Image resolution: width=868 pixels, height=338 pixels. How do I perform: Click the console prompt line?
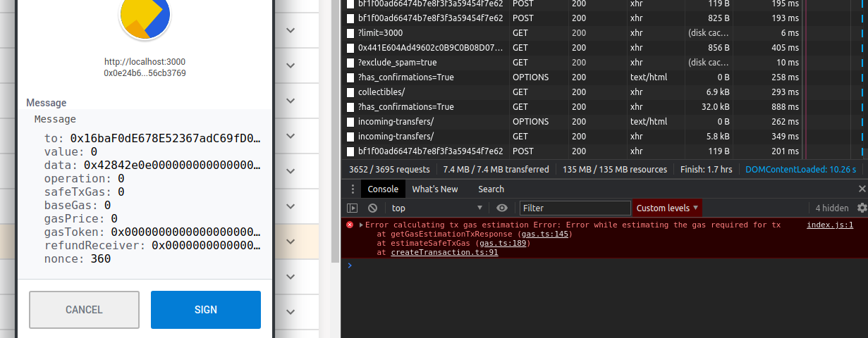pos(604,265)
